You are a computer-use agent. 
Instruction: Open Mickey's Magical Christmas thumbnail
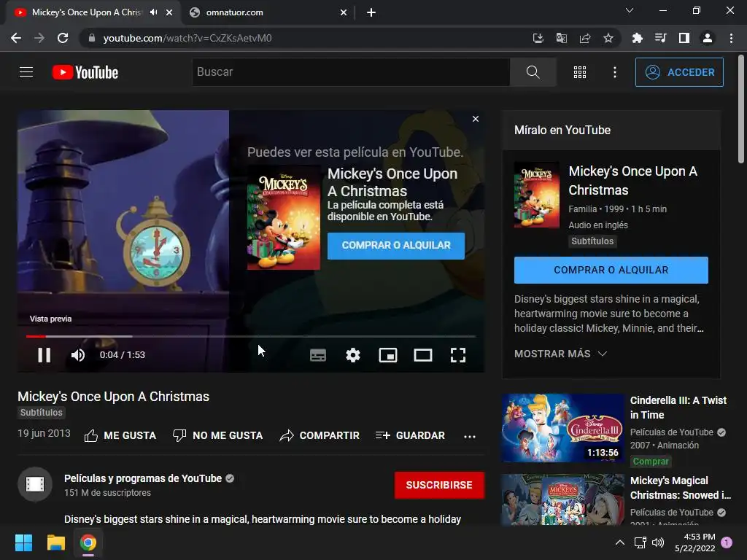[x=562, y=499]
